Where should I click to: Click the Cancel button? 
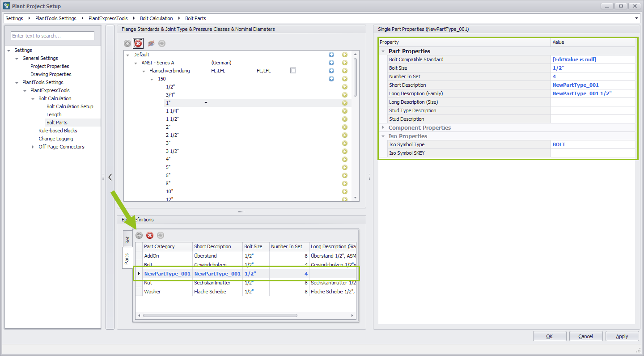585,336
